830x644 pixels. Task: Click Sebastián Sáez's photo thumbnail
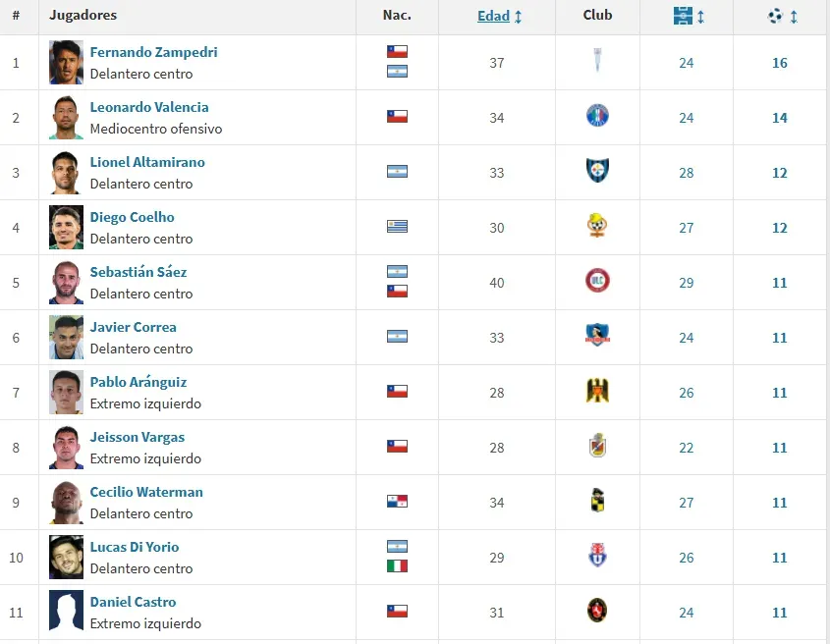coord(65,282)
